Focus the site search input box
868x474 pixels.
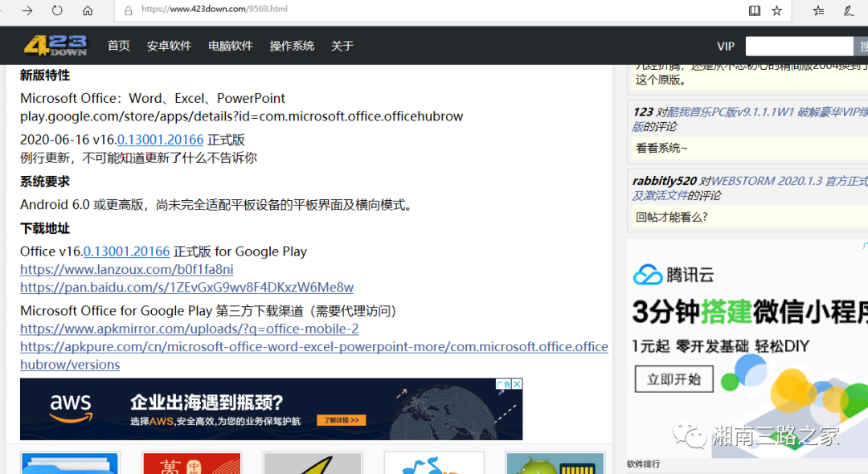pos(799,47)
